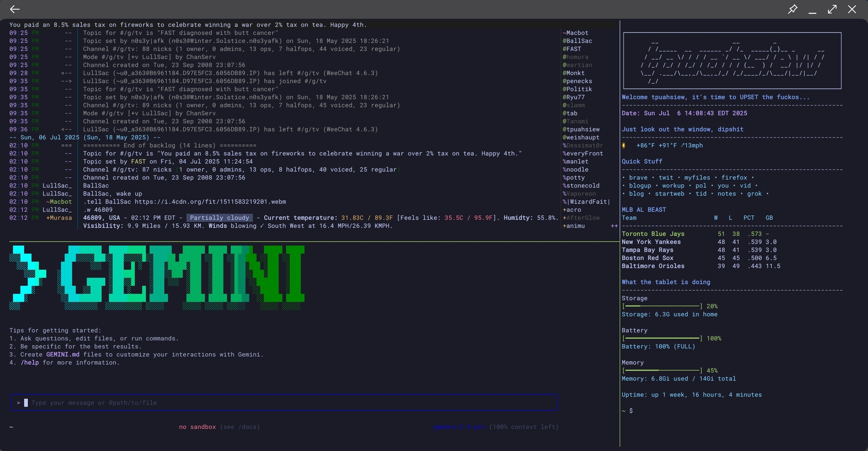Click the Memory 45% progress bar
Viewport: 868px width, 451px height.
coord(662,371)
